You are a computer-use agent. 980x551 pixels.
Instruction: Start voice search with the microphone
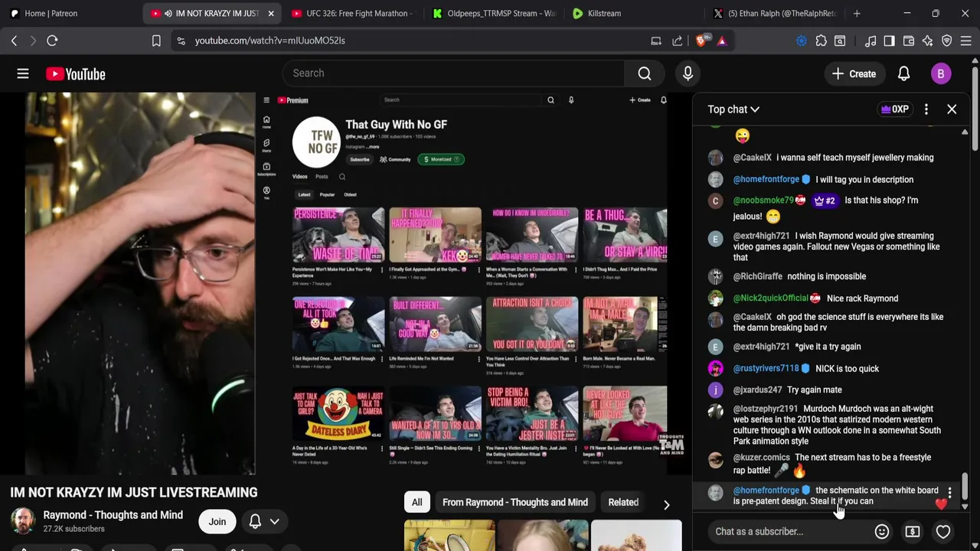tap(688, 73)
